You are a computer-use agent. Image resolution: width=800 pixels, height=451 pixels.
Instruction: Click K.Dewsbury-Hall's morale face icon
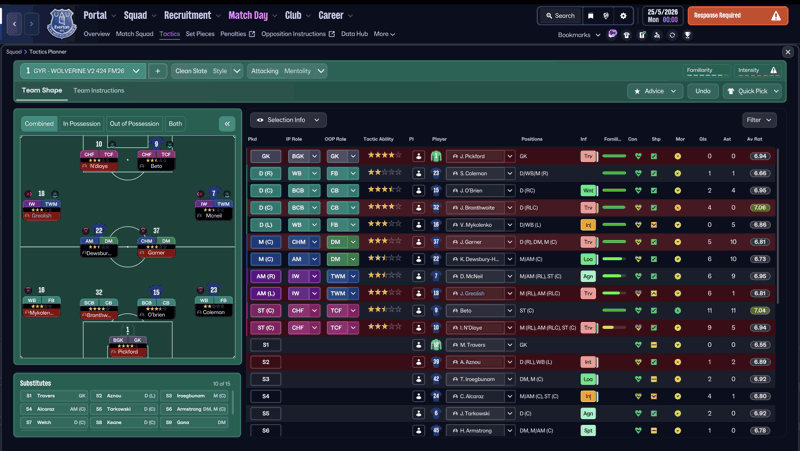[x=678, y=259]
